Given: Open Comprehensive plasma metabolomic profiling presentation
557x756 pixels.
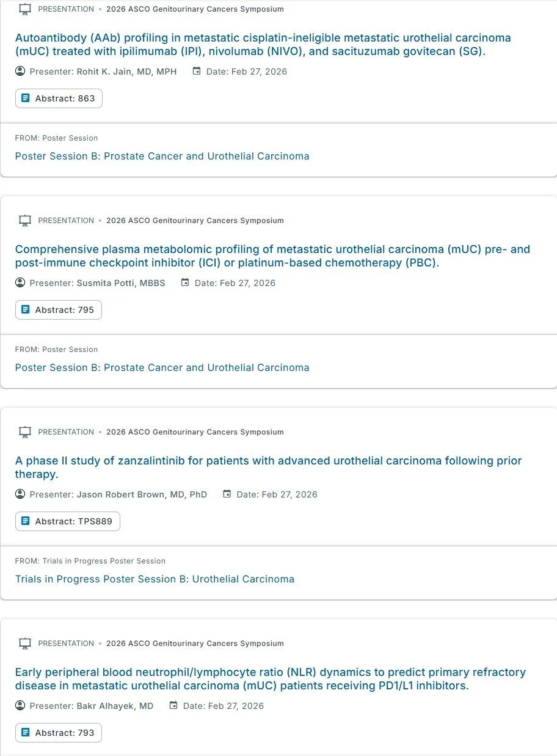Looking at the screenshot, I should point(272,256).
